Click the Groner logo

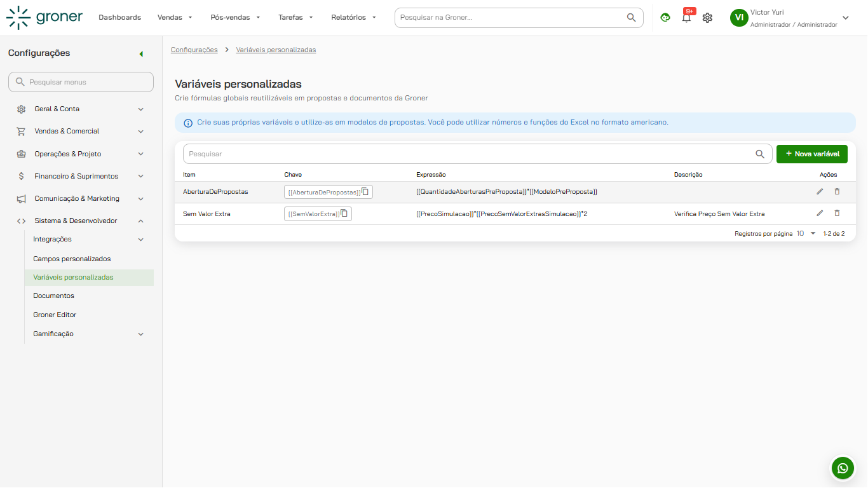[x=44, y=17]
